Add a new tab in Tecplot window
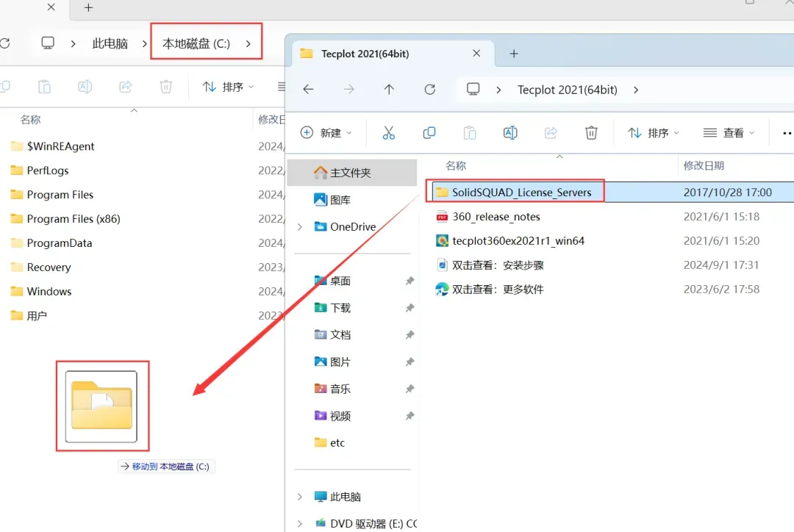This screenshot has width=794, height=532. tap(513, 54)
